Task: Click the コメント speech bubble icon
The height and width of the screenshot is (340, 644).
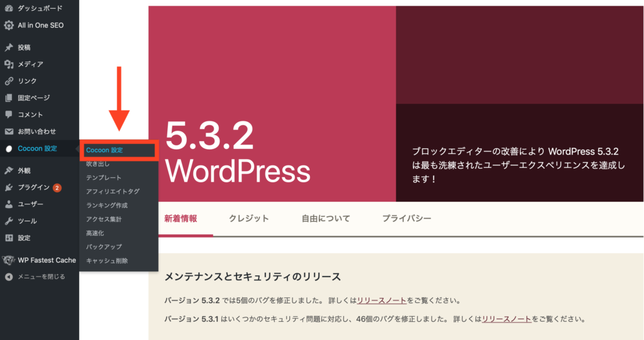Action: (9, 114)
